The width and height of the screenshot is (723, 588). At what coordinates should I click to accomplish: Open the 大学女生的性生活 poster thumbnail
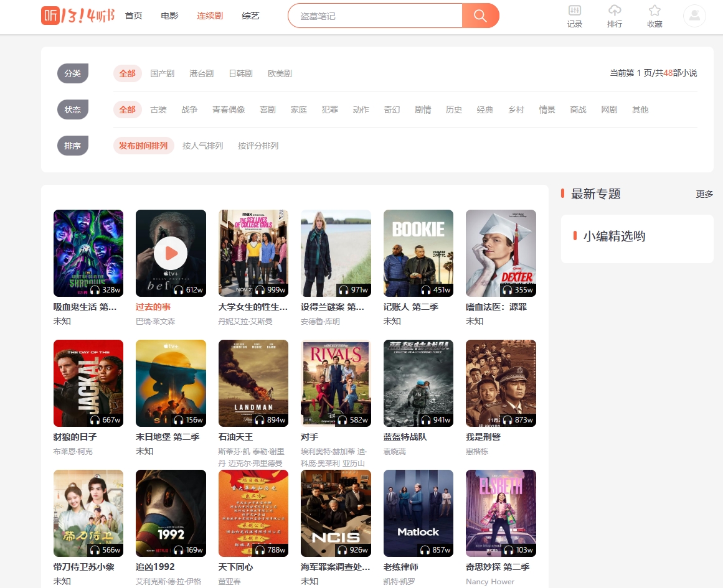point(253,253)
